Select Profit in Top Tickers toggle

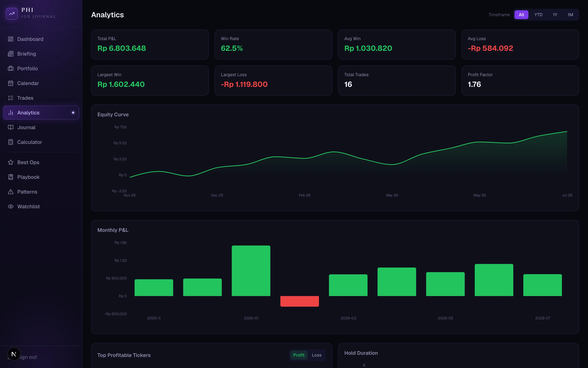(x=299, y=355)
